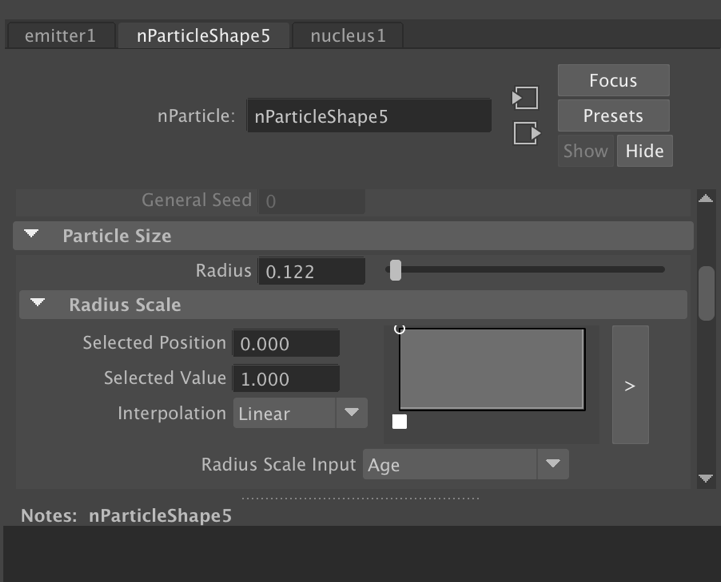Select the ramp control point circle marker

[400, 329]
